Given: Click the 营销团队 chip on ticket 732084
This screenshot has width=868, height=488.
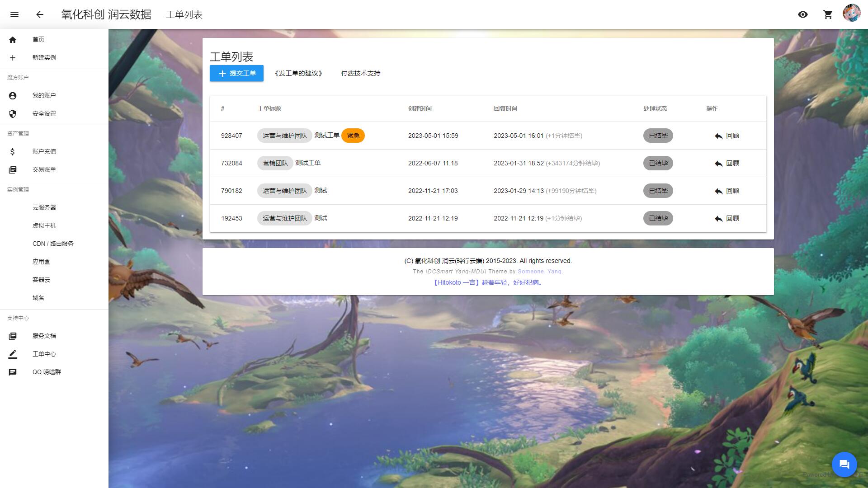Looking at the screenshot, I should coord(275,163).
